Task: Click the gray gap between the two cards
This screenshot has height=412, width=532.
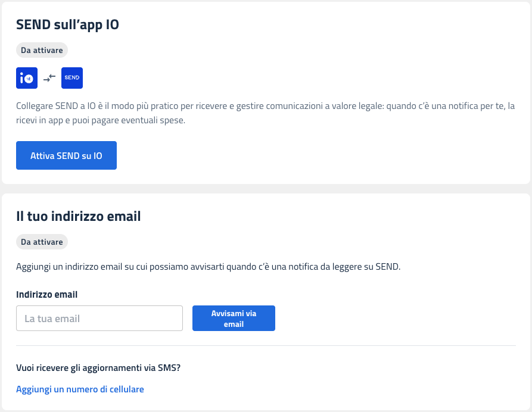Action: tap(266, 188)
